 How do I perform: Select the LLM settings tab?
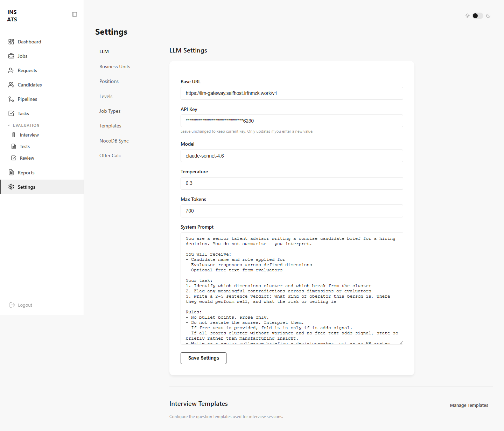point(104,51)
